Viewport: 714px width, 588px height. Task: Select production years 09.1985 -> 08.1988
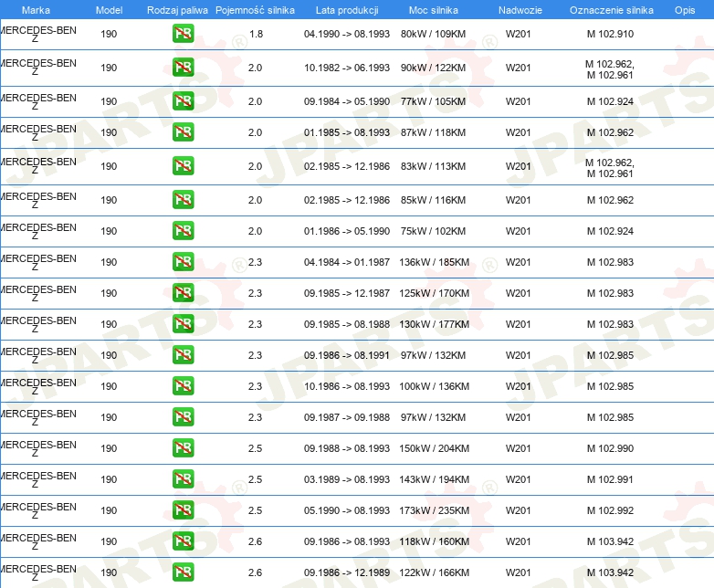(x=347, y=324)
